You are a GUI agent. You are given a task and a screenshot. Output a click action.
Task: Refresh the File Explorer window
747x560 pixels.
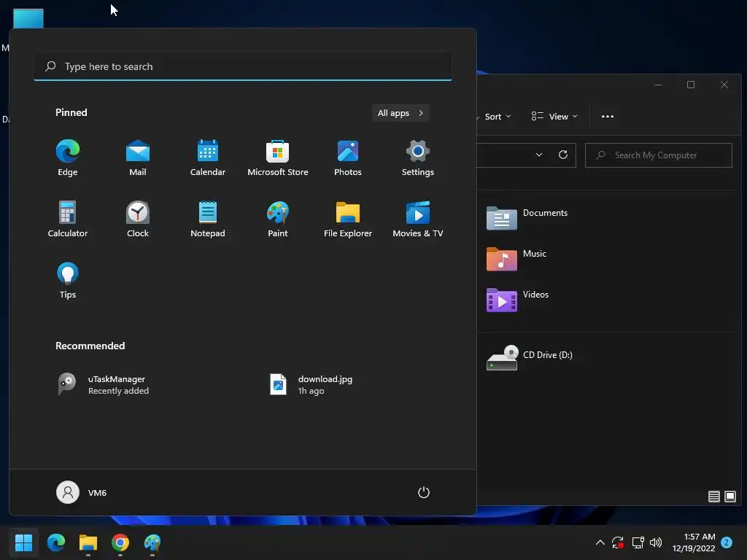[x=563, y=155]
